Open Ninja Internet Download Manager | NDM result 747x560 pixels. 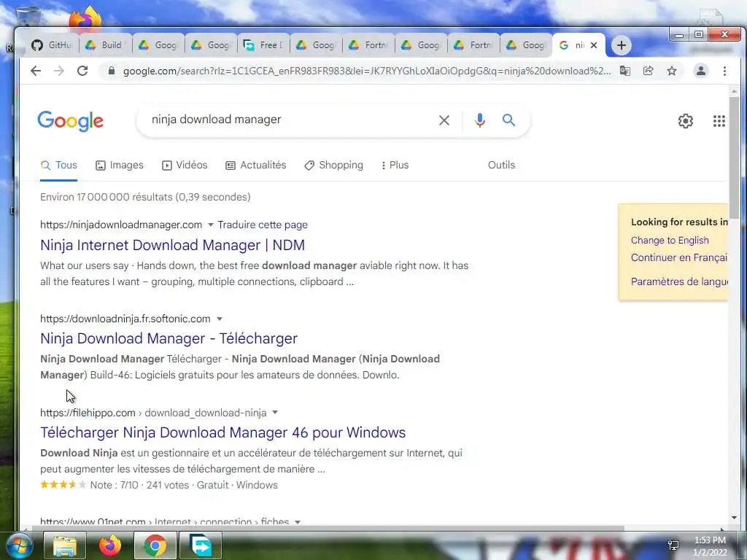coord(172,245)
